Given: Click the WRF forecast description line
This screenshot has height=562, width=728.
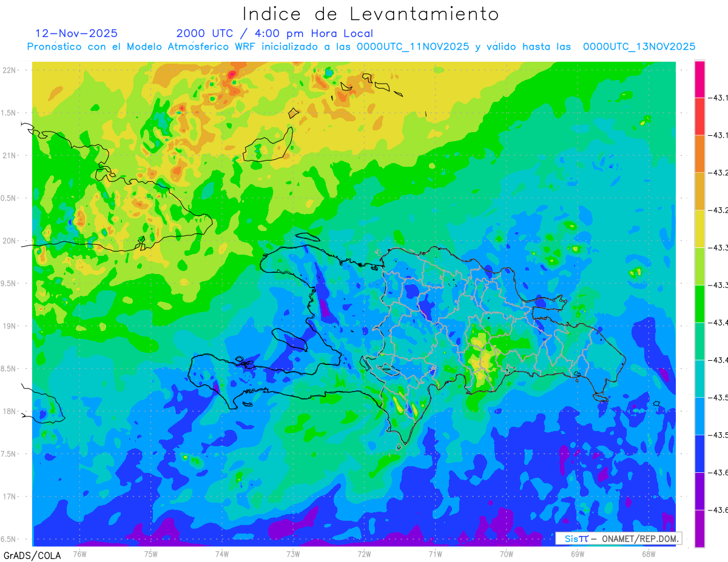Looking at the screenshot, I should coord(361,47).
